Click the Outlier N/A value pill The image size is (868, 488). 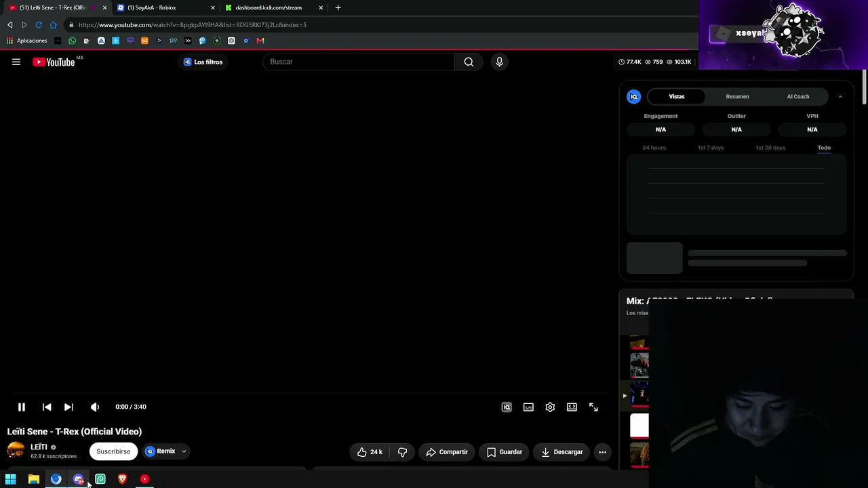[x=736, y=129]
